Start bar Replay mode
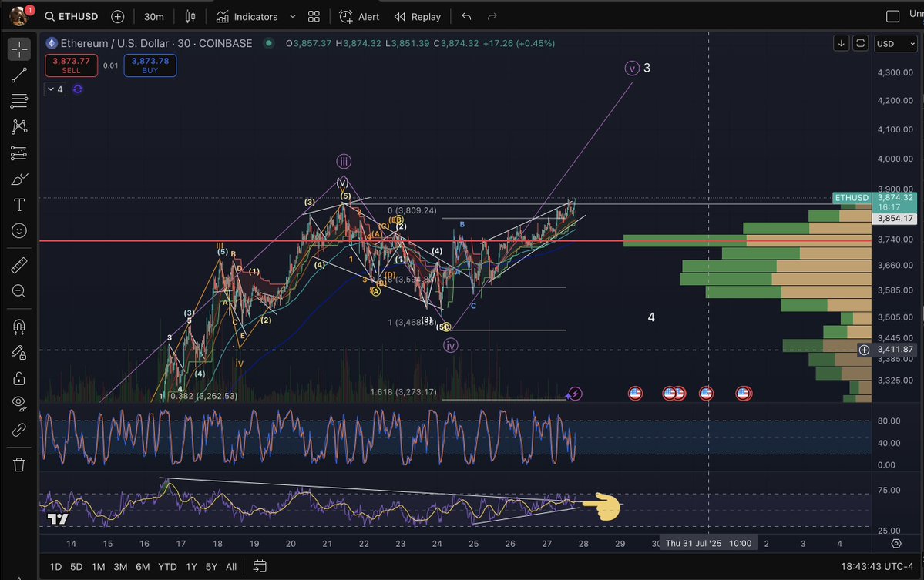The image size is (924, 580). 418,16
